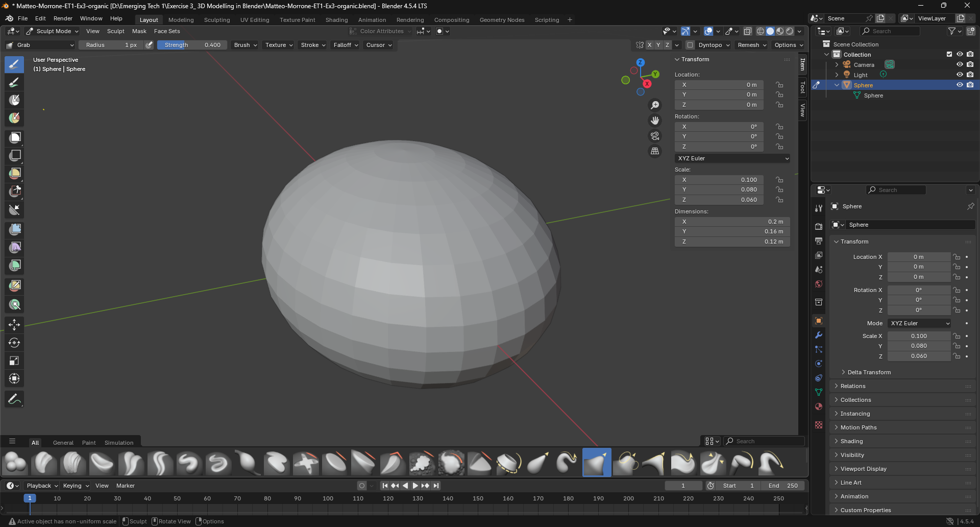Screen dimensions: 980x527
Task: Click the zoom magnifier viewport icon
Action: pyautogui.click(x=655, y=105)
